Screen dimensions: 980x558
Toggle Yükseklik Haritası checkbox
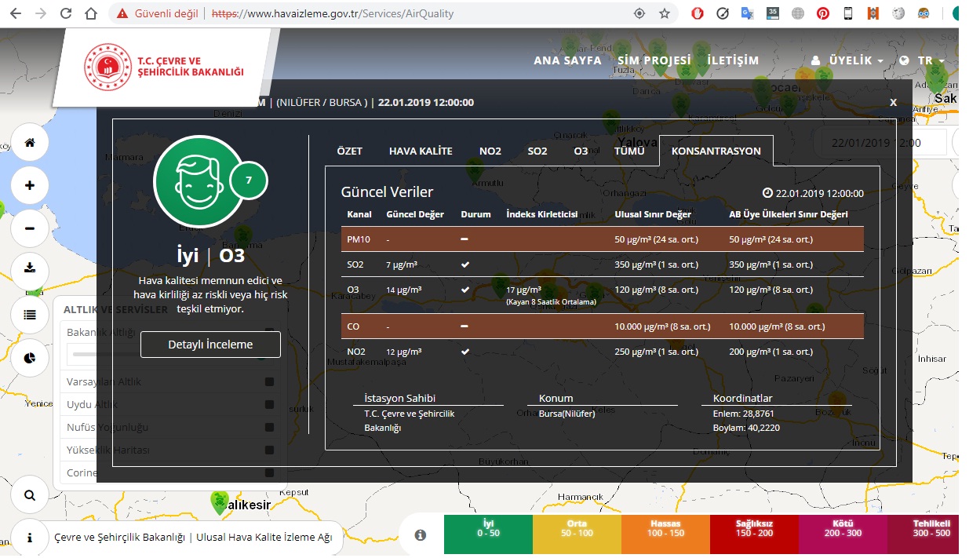269,450
